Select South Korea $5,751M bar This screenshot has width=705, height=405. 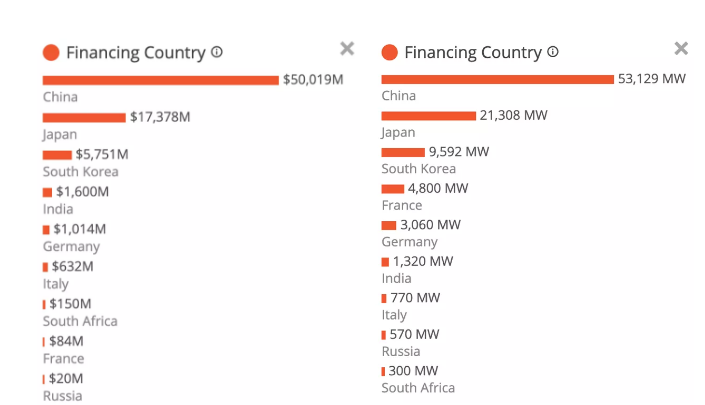pyautogui.click(x=57, y=155)
